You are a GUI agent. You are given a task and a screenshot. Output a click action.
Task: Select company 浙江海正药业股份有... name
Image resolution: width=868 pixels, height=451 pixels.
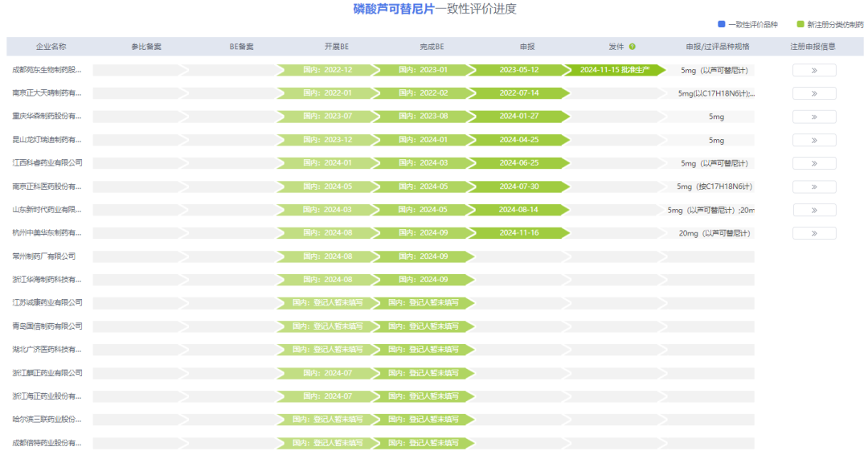[47, 396]
